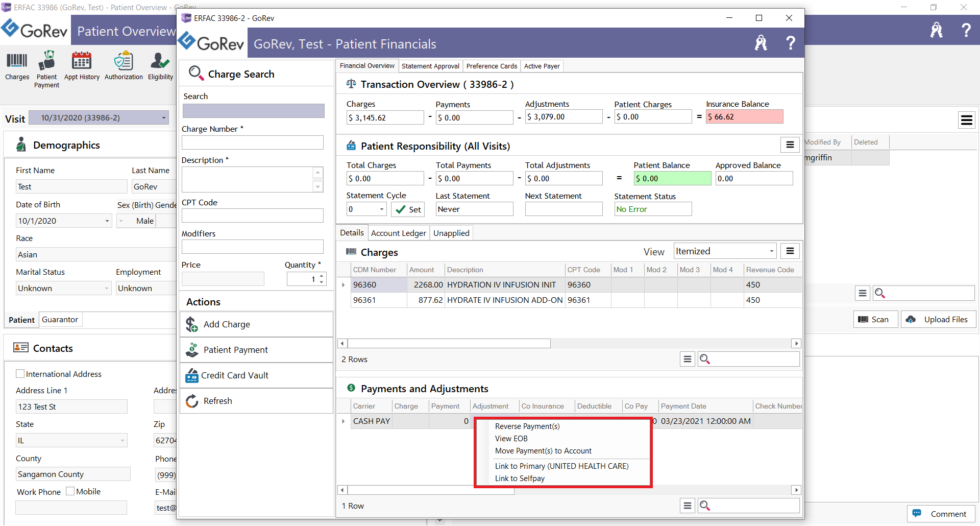Click the Add Charge action button
The width and height of the screenshot is (980, 526).
click(256, 324)
